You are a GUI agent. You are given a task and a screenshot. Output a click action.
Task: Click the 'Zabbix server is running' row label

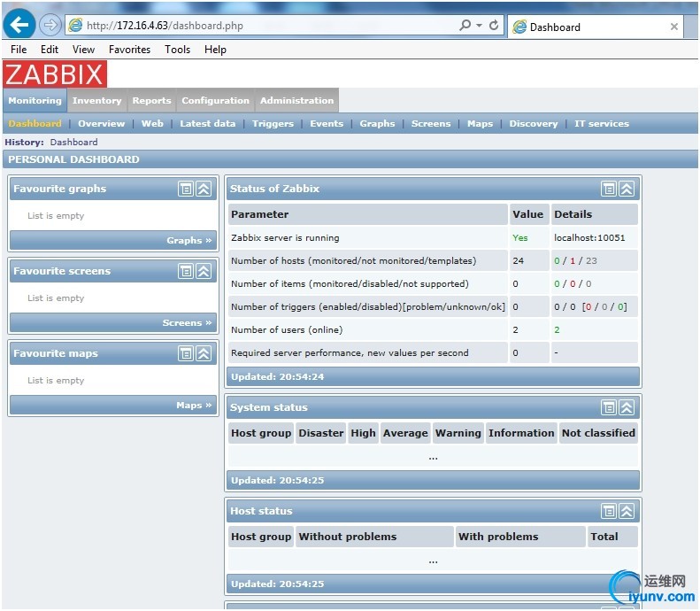click(285, 238)
